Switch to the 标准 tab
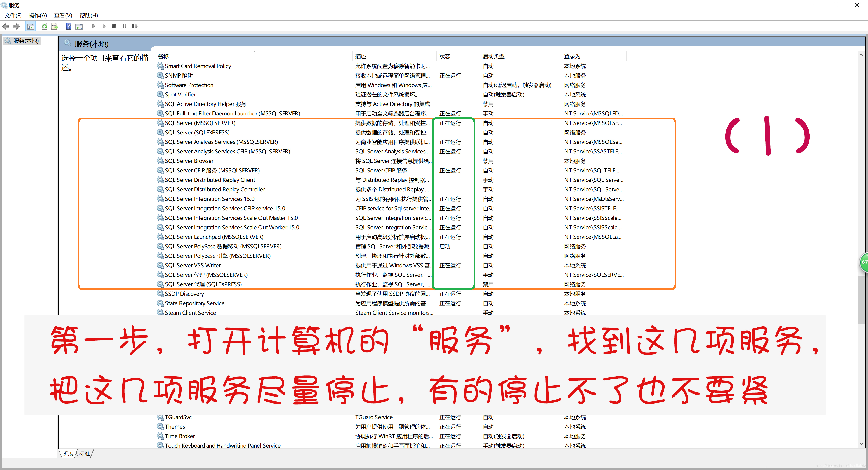This screenshot has height=470, width=868. click(x=85, y=454)
